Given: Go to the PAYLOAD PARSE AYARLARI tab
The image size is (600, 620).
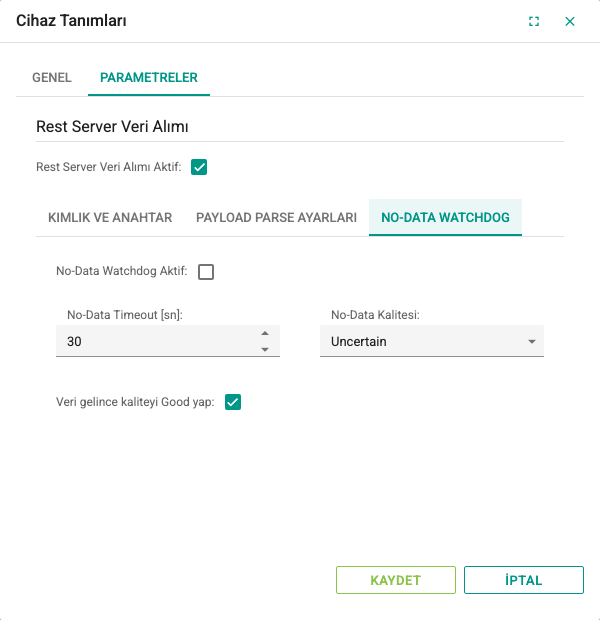Looking at the screenshot, I should [x=276, y=217].
